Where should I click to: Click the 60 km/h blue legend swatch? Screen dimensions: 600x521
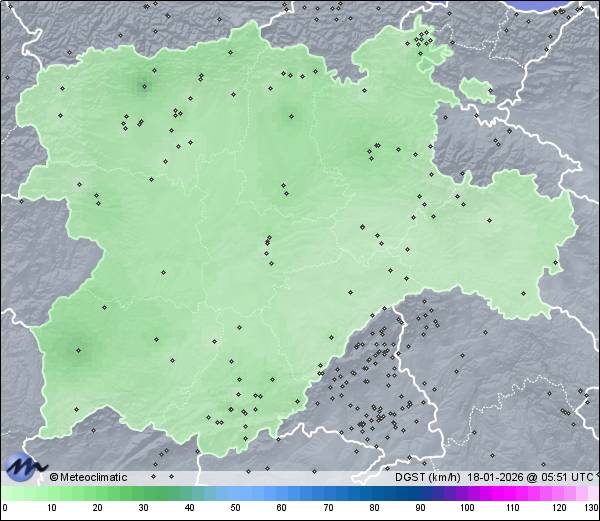pyautogui.click(x=282, y=494)
